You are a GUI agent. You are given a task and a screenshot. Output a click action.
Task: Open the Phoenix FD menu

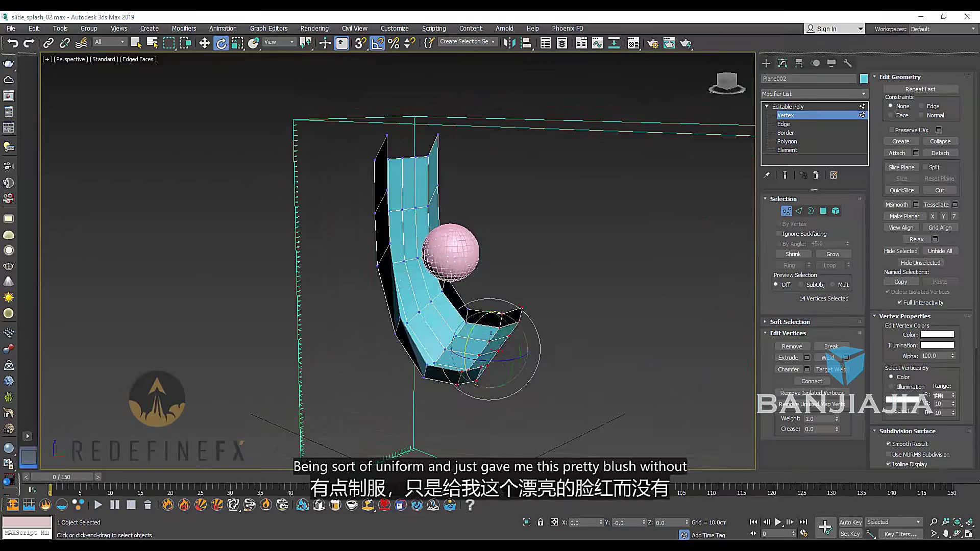pyautogui.click(x=567, y=28)
